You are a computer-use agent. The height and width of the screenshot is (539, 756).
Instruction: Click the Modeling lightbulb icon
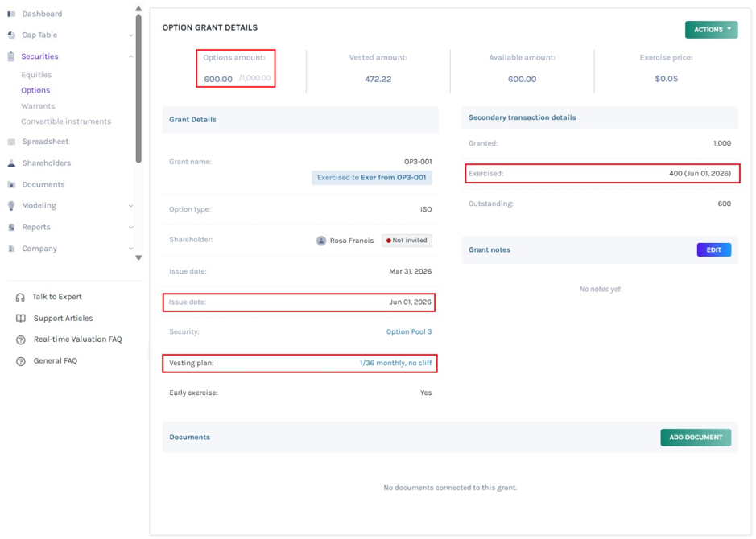tap(11, 206)
